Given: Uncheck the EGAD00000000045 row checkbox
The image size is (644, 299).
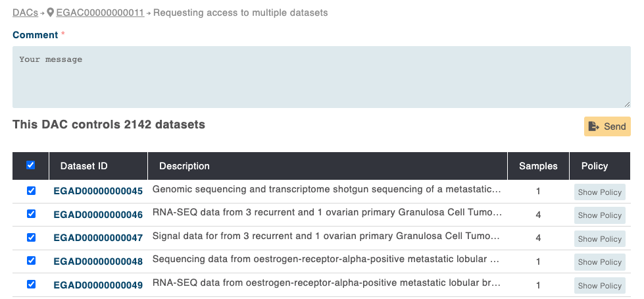Looking at the screenshot, I should coord(30,191).
